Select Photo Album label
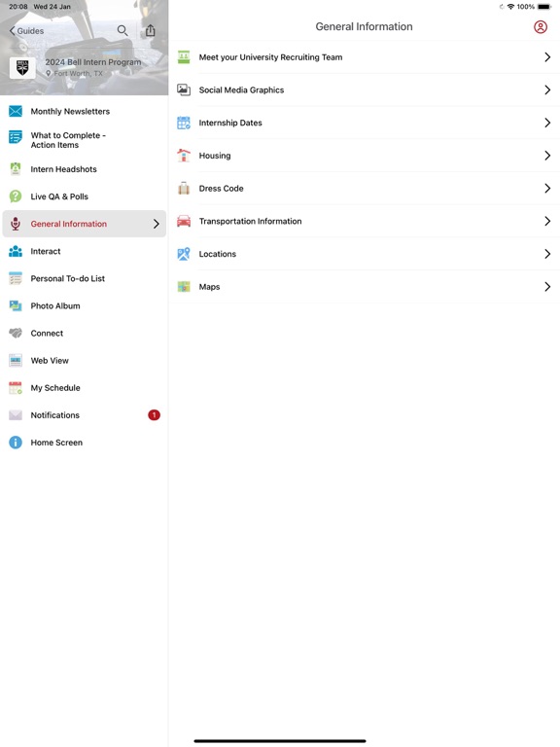Viewport: 560px width, 747px height. (55, 305)
